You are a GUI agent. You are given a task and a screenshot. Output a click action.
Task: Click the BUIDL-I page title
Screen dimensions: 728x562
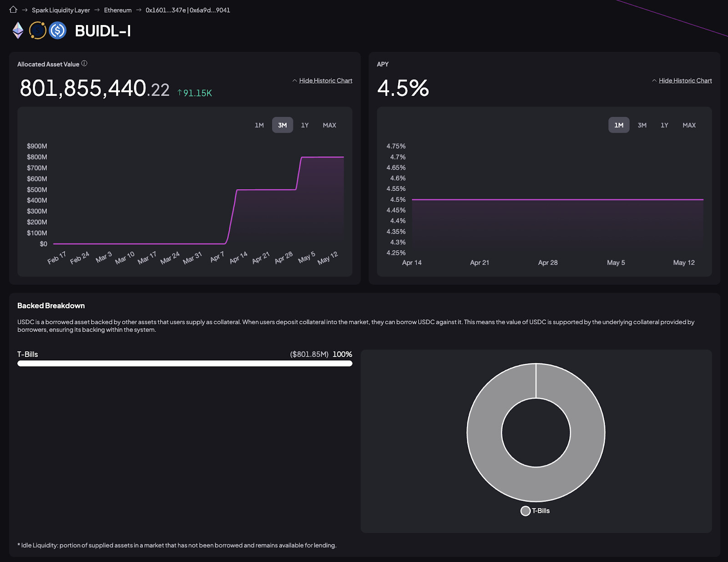pyautogui.click(x=103, y=31)
